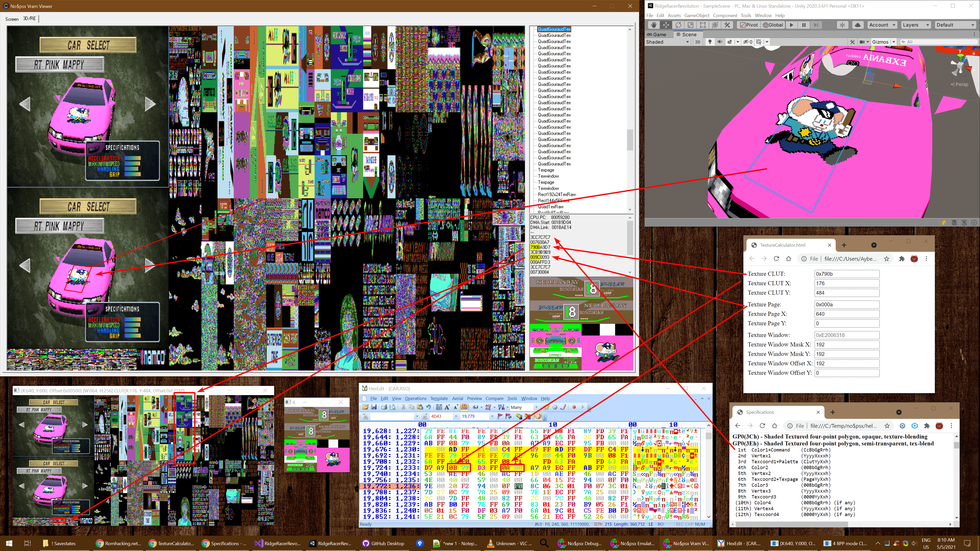This screenshot has height=551, width=980.
Task: Switch to the Screen tab in Vram Viewer
Action: [12, 19]
